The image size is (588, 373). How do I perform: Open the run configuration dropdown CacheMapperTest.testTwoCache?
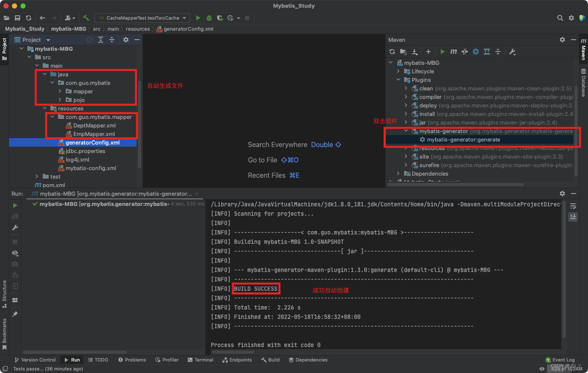[x=143, y=18]
